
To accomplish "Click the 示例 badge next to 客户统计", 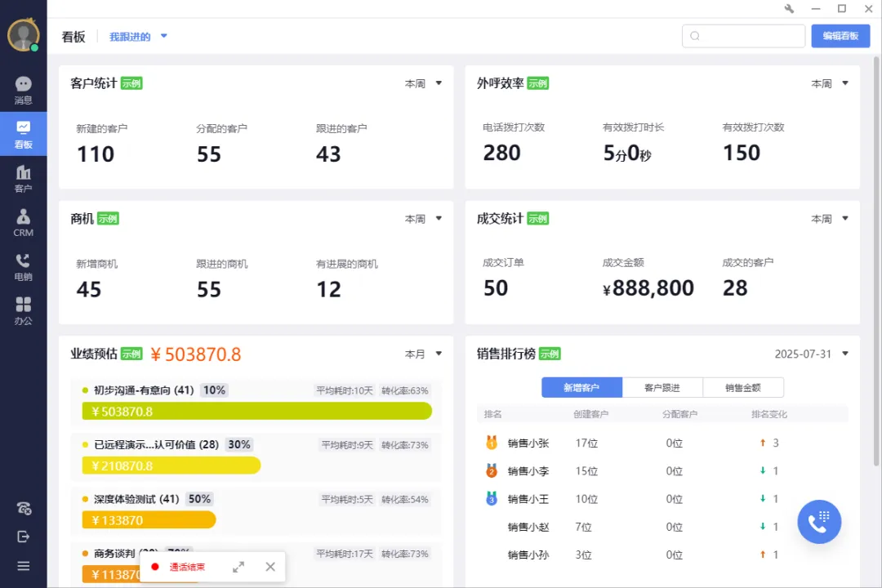I will [131, 83].
